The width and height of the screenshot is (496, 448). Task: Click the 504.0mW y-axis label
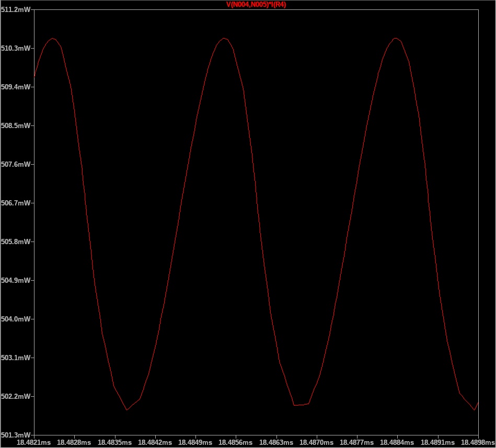coord(16,319)
